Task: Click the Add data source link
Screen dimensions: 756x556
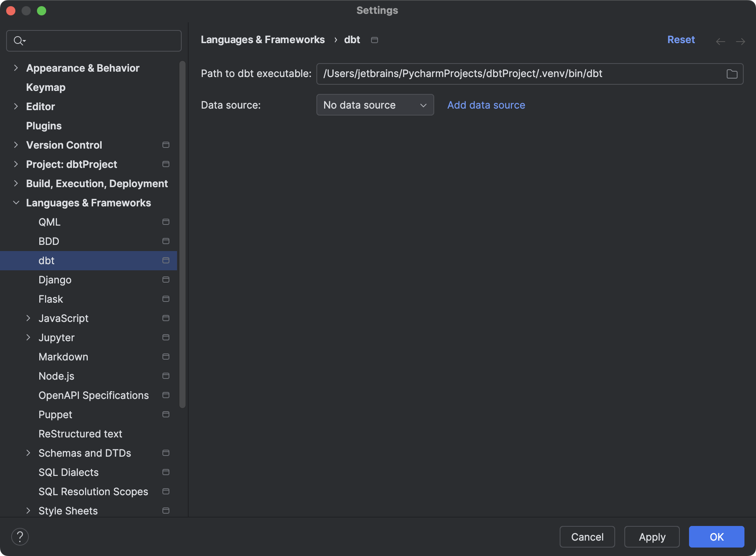Action: pos(485,105)
